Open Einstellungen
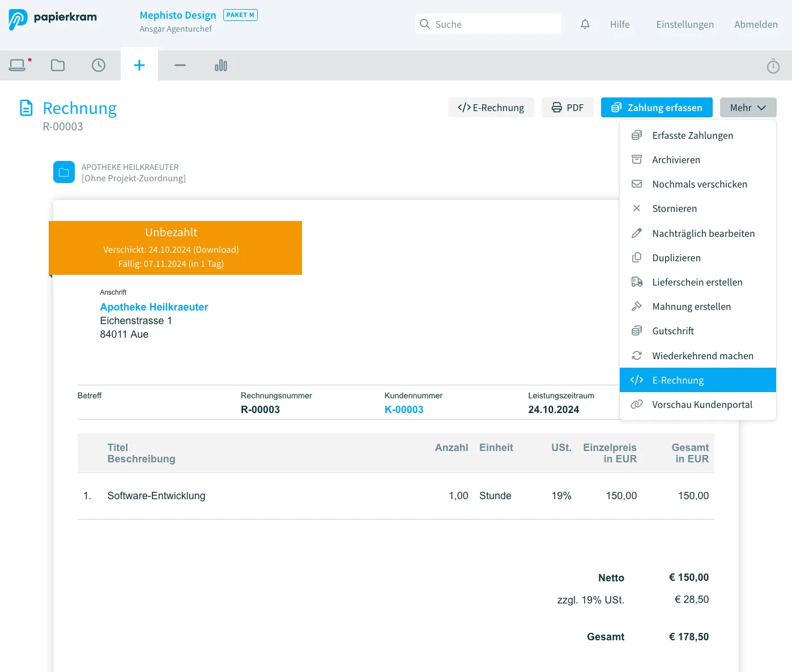 tap(685, 24)
